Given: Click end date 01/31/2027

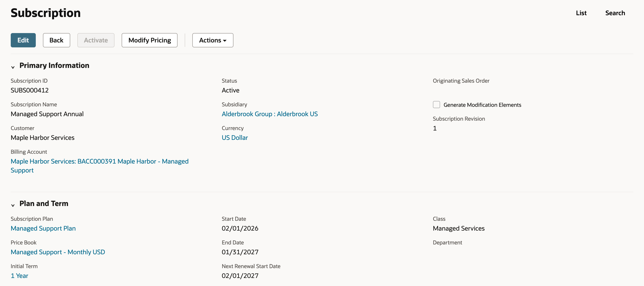Looking at the screenshot, I should point(240,252).
